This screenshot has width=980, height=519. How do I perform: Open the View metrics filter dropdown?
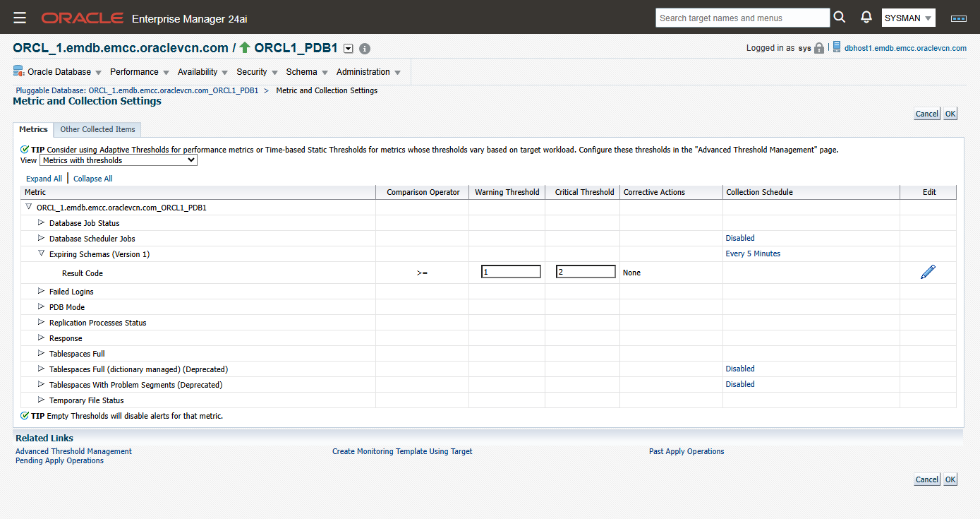pos(119,160)
